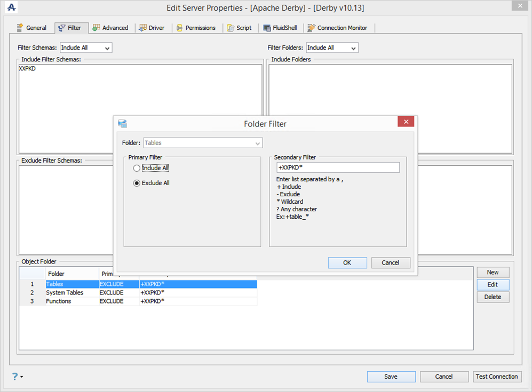Click the Secondary Filter text field
Image resolution: width=532 pixels, height=392 pixels.
point(338,167)
